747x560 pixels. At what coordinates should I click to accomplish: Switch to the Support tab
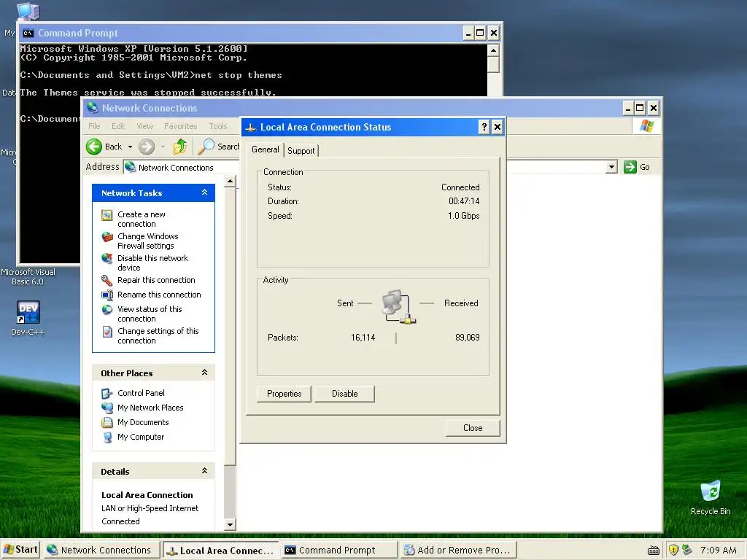click(301, 151)
